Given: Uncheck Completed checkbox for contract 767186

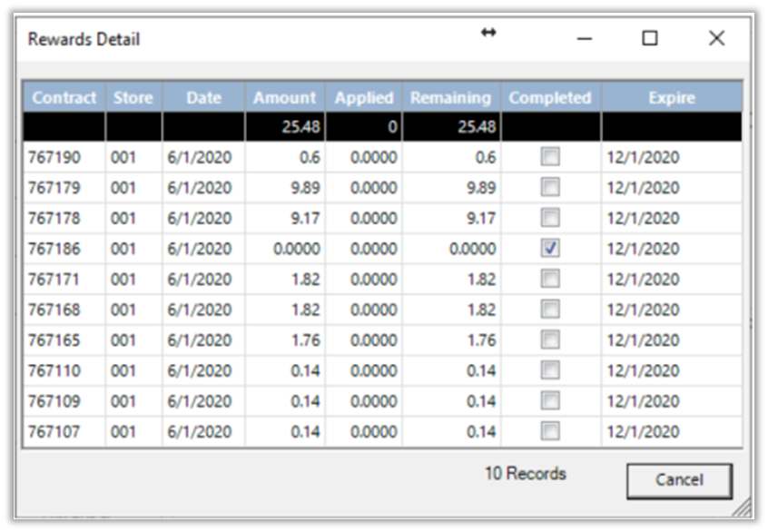Looking at the screenshot, I should point(550,249).
